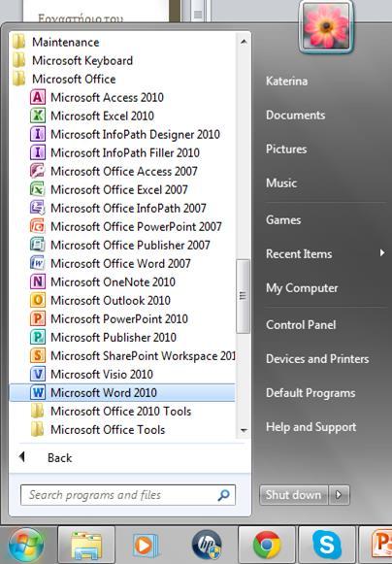
Task: Launch Microsoft Word 2010 entry text
Action: point(104,393)
